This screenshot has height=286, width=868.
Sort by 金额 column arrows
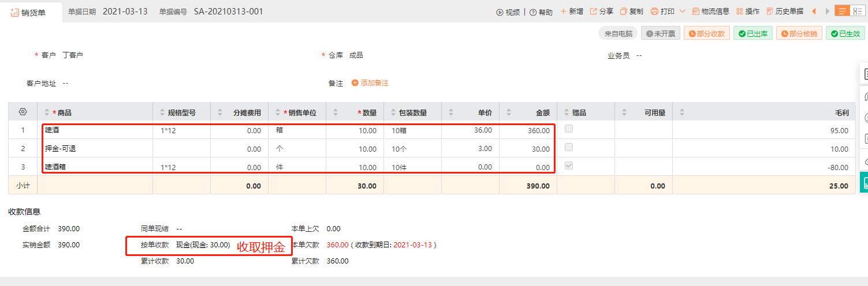(x=508, y=112)
